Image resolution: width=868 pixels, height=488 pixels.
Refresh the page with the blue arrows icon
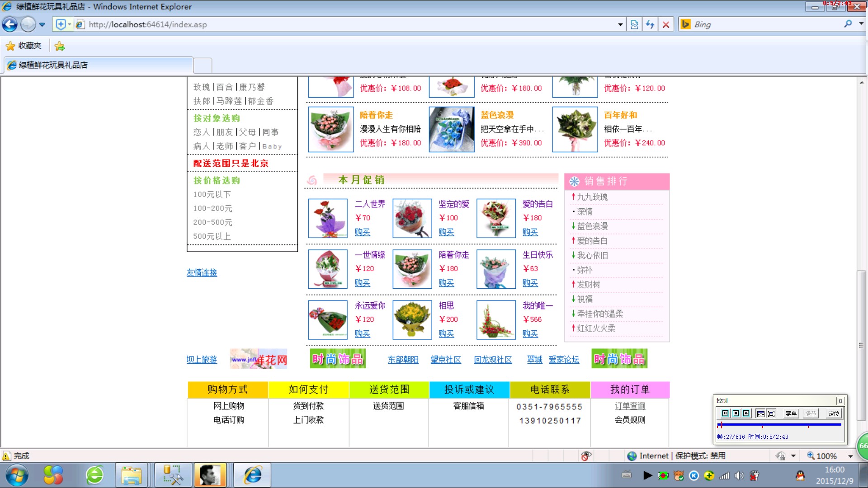650,24
